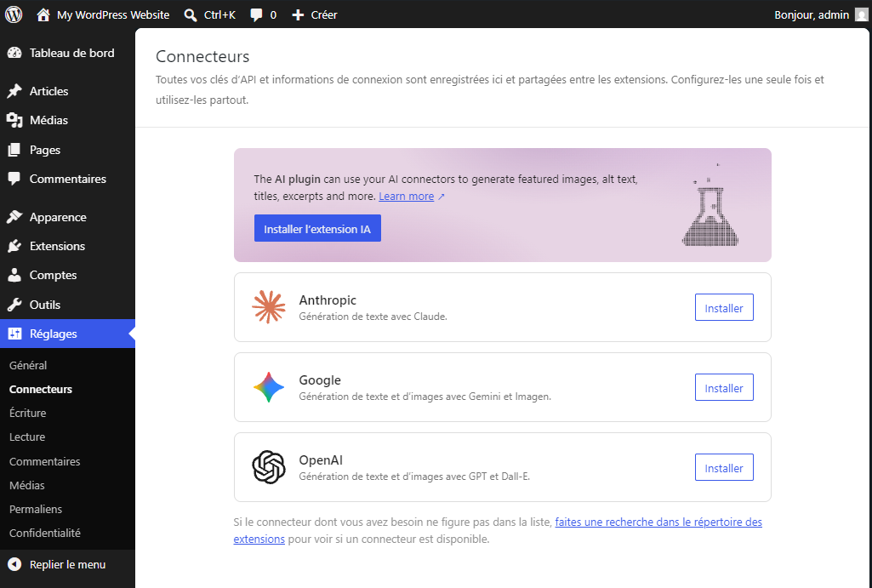Click the Google connector name
Screen dimensions: 872x588
point(320,380)
